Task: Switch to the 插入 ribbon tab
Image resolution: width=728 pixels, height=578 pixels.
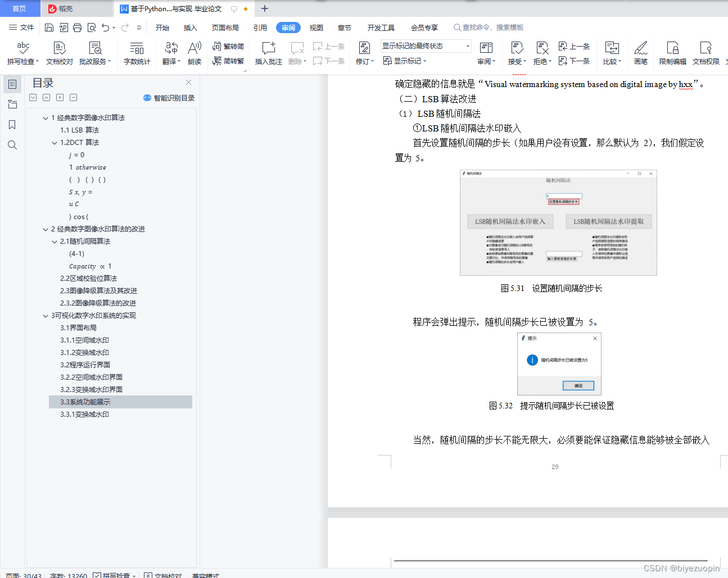Action: (190, 27)
